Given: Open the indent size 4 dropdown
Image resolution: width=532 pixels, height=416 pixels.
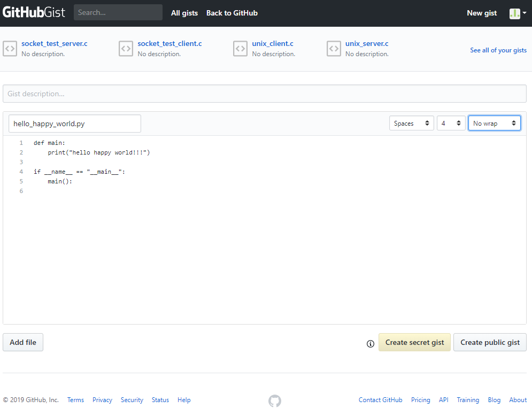Looking at the screenshot, I should (x=451, y=123).
